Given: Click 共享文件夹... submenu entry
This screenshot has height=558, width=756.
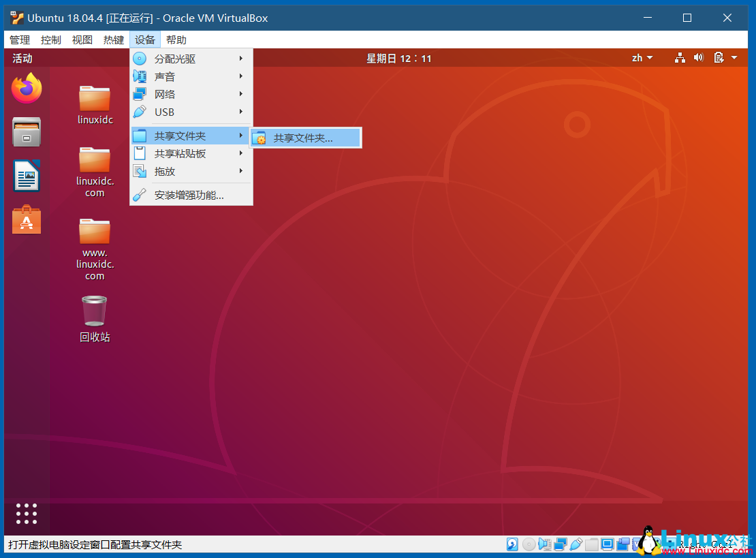Looking at the screenshot, I should [x=305, y=137].
